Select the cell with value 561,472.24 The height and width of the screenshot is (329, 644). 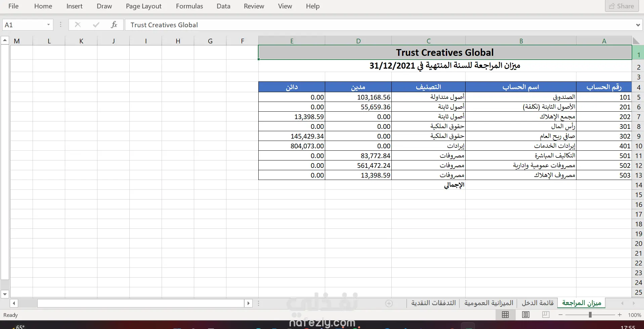pos(358,166)
